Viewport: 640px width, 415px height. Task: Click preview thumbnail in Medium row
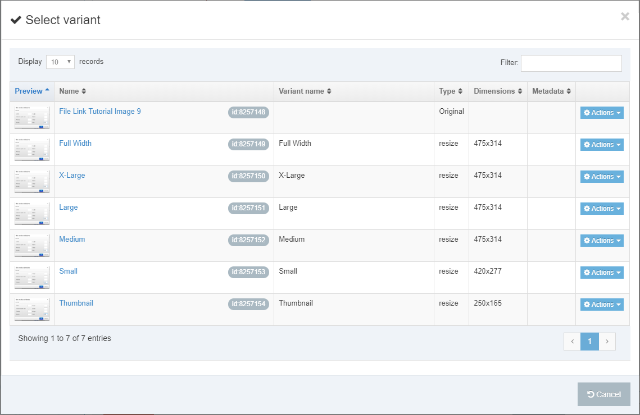pyautogui.click(x=32, y=245)
